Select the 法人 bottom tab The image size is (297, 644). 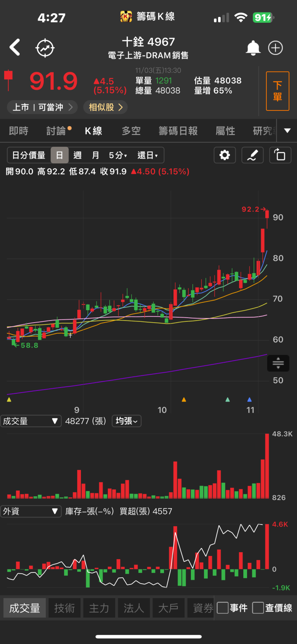pyautogui.click(x=134, y=608)
